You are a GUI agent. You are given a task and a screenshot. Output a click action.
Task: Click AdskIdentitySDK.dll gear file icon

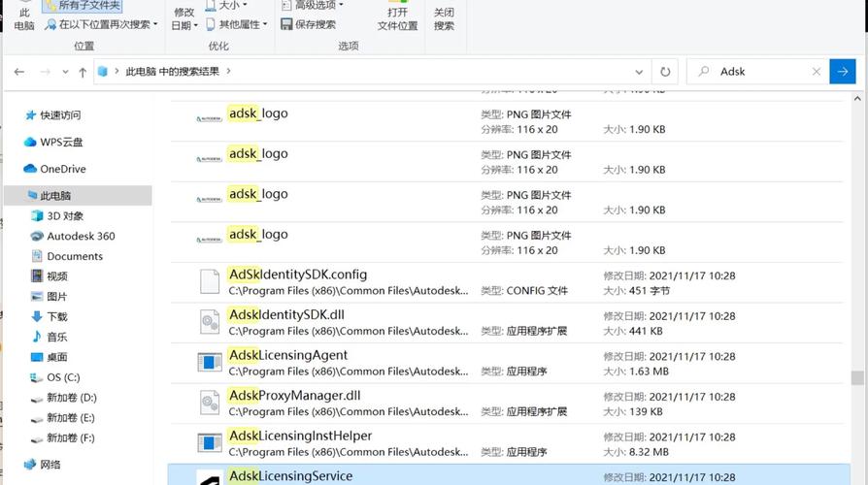pyautogui.click(x=210, y=322)
